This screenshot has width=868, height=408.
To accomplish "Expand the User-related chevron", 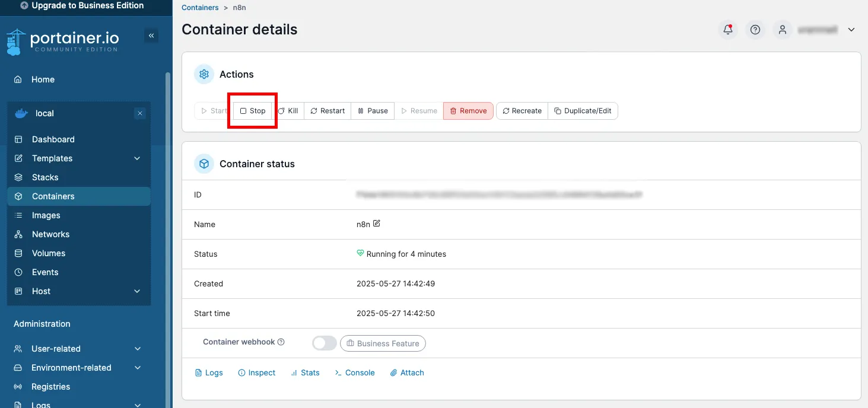I will tap(137, 349).
